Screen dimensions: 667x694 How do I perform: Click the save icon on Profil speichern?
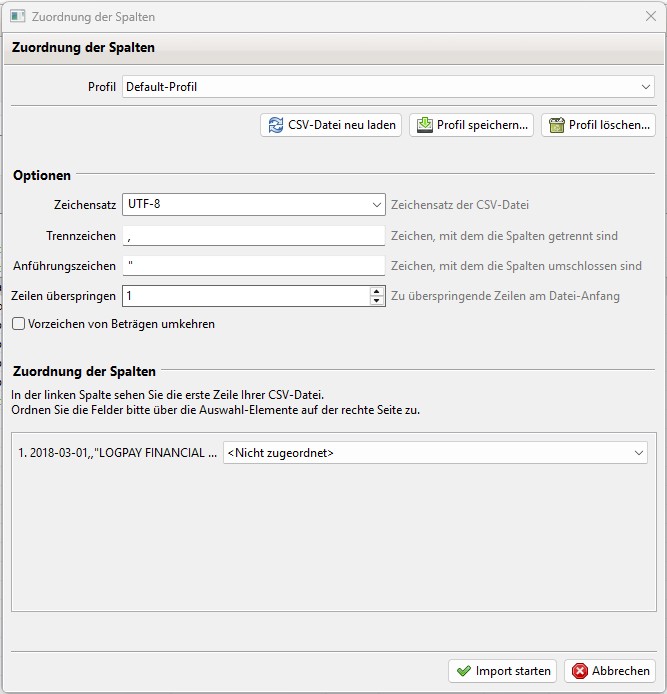(x=424, y=125)
